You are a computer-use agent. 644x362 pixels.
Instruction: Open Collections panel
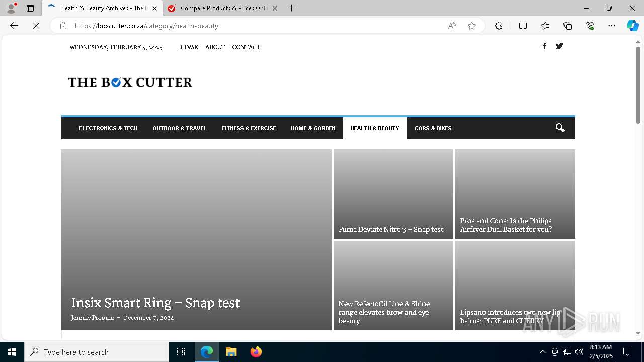pyautogui.click(x=568, y=26)
